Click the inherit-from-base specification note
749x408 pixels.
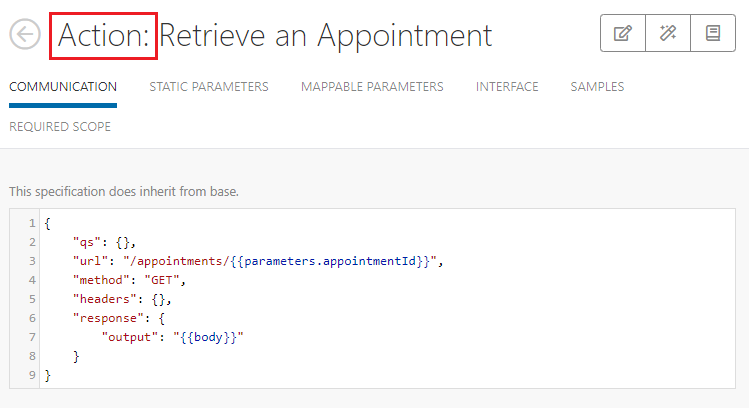tap(123, 190)
